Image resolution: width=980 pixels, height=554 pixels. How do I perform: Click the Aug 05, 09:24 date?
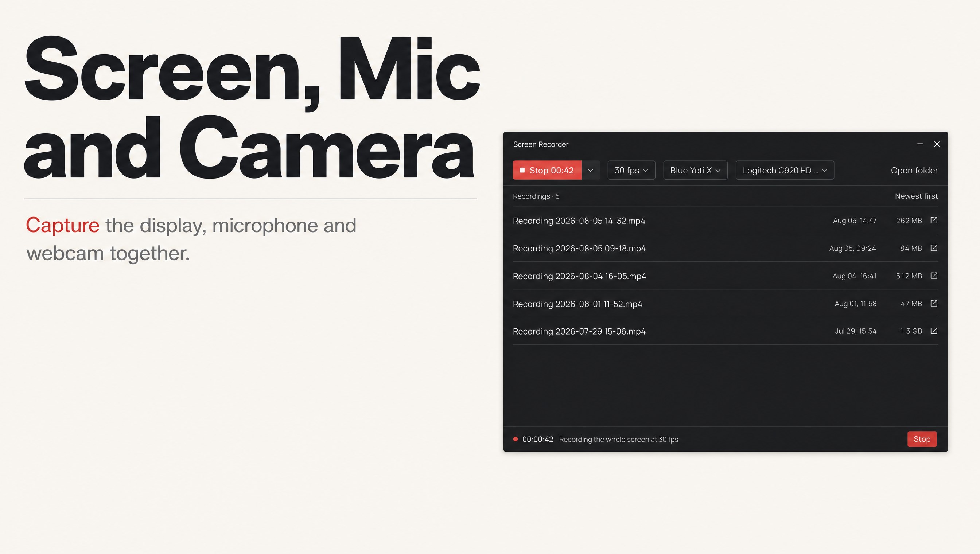(852, 249)
